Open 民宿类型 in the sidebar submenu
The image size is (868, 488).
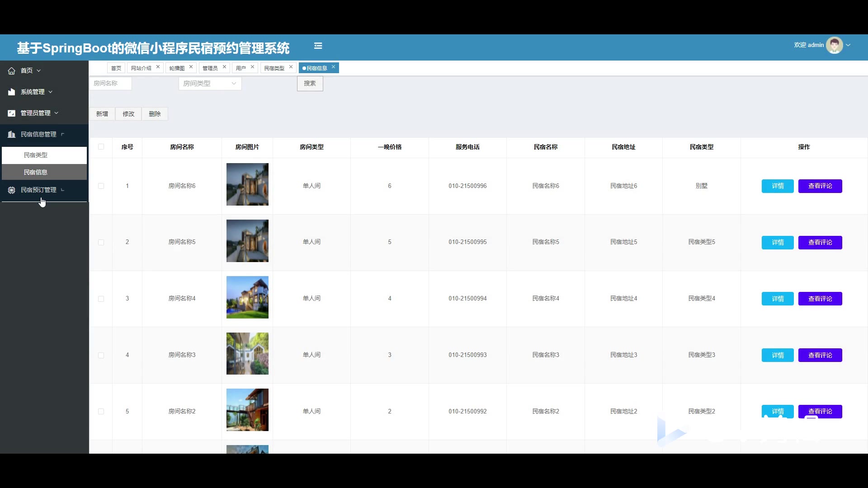coord(36,155)
